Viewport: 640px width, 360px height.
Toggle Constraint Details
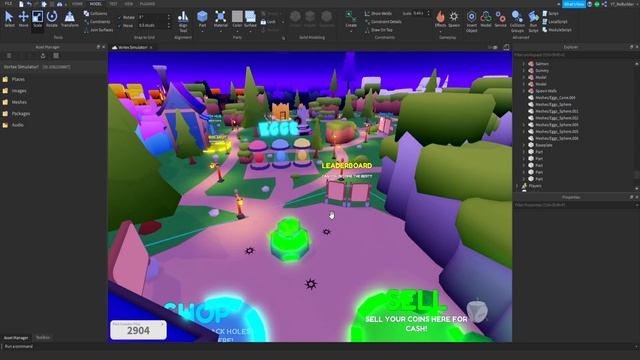(x=383, y=22)
